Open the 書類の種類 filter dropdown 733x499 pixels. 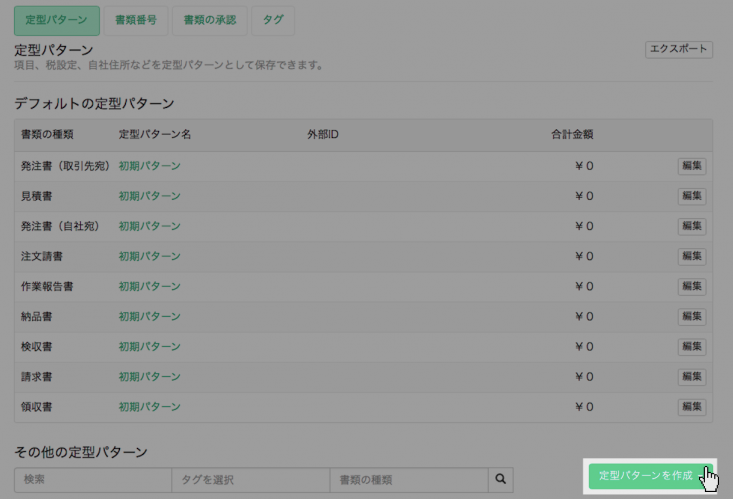409,480
